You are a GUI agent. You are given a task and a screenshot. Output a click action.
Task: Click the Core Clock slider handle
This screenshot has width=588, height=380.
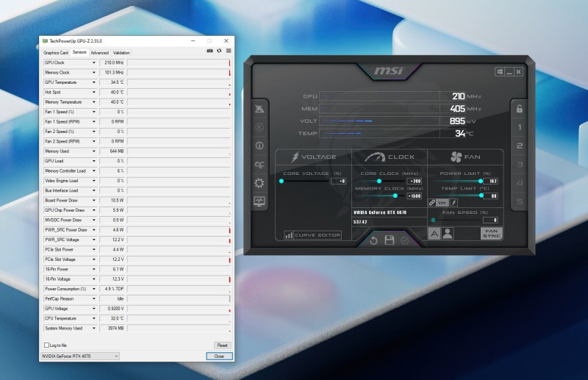click(379, 182)
